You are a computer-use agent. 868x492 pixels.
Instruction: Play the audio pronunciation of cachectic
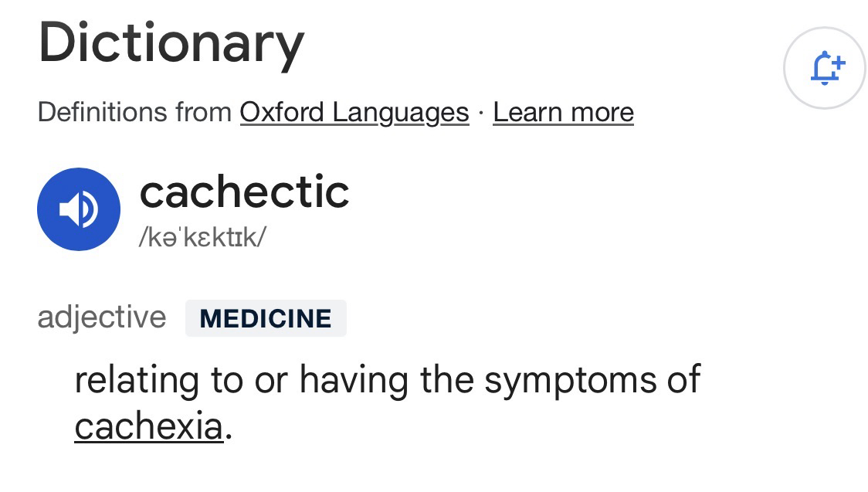point(79,209)
